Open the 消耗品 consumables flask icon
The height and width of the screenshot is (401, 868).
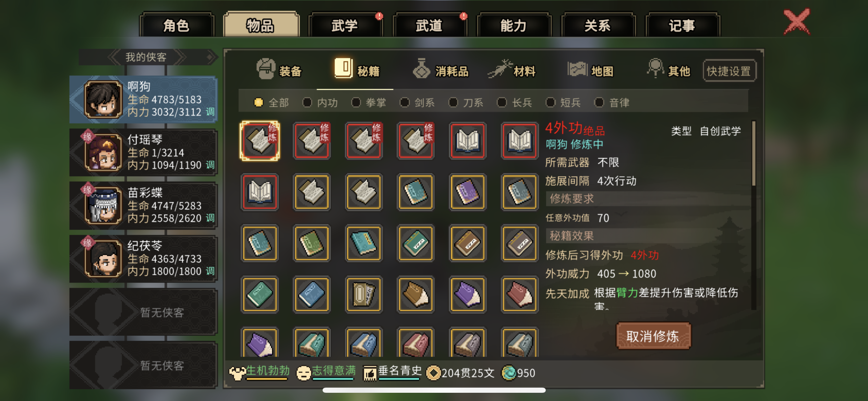pos(421,69)
